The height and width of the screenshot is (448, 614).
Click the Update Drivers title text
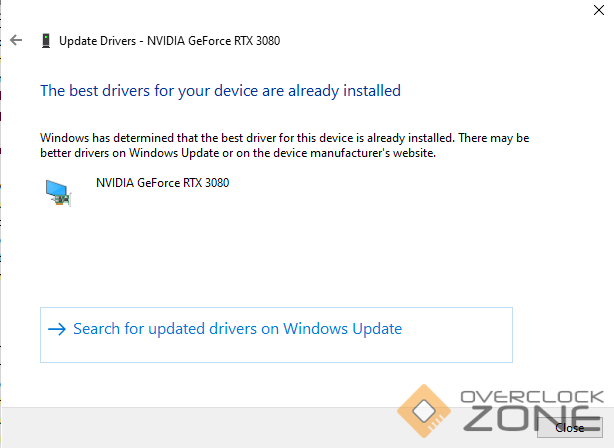[x=98, y=41]
